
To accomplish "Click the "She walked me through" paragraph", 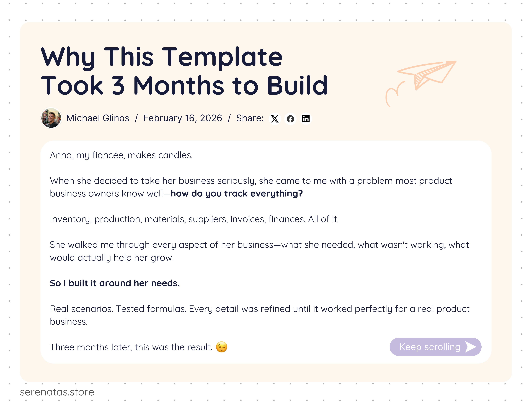I will coord(259,245).
